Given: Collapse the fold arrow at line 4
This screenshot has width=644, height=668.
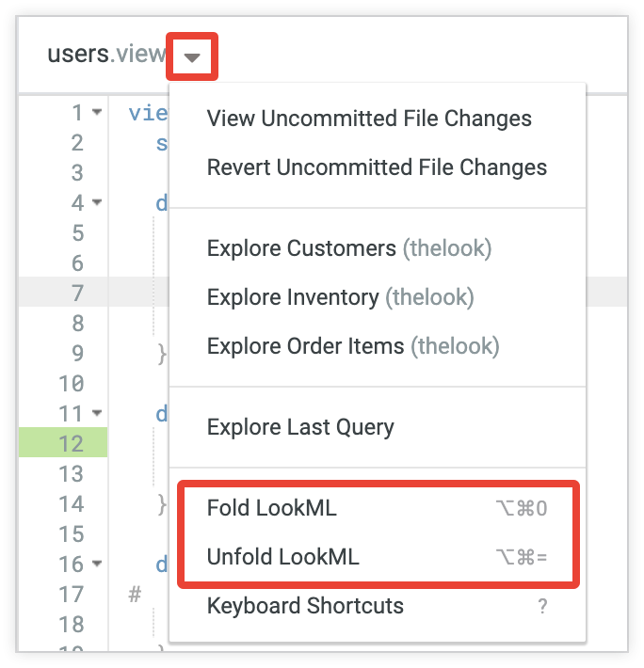Looking at the screenshot, I should pos(98,203).
